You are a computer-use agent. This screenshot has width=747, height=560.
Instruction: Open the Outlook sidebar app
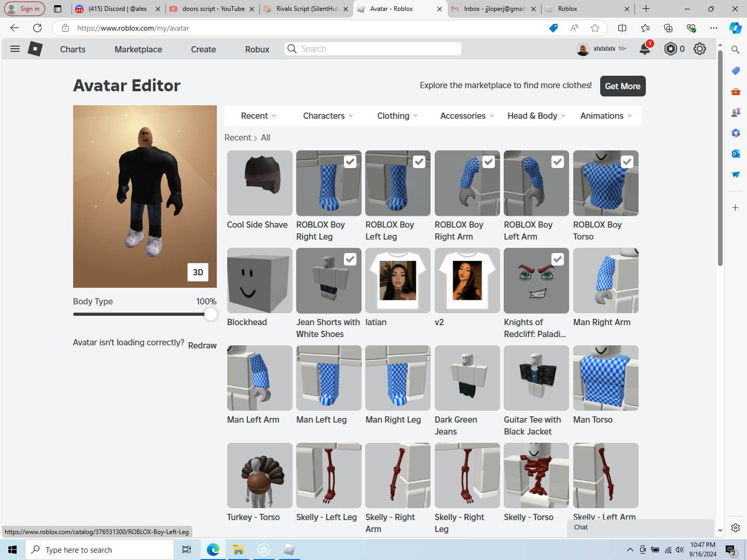[736, 153]
